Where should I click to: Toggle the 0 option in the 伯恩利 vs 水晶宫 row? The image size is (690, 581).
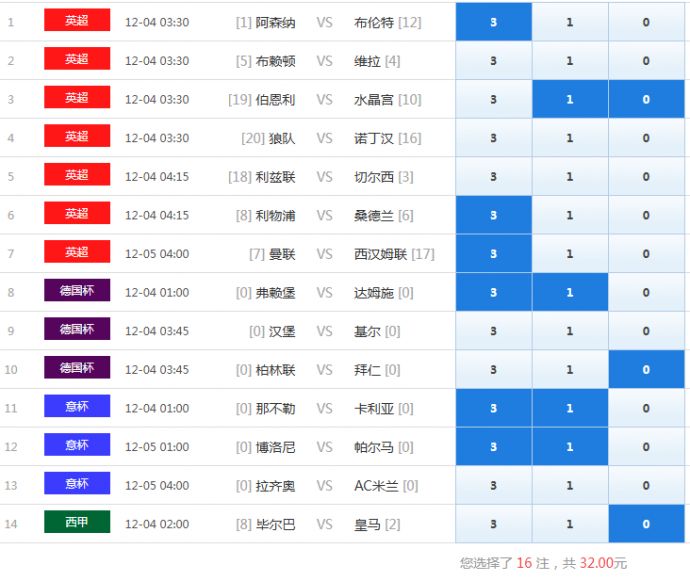tap(646, 99)
